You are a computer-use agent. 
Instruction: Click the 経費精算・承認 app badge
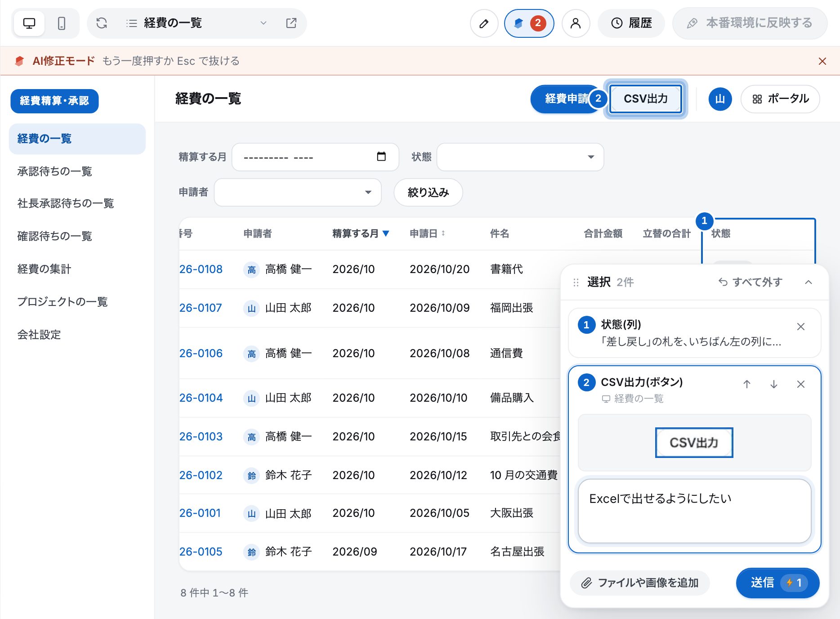[54, 101]
